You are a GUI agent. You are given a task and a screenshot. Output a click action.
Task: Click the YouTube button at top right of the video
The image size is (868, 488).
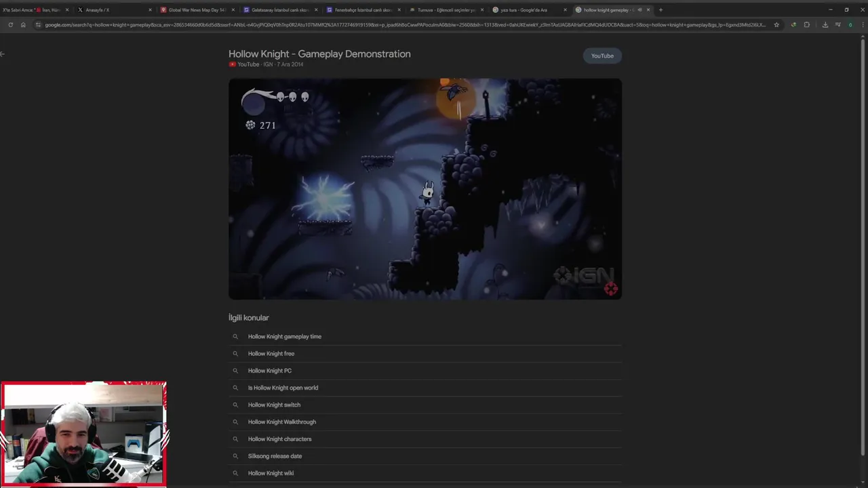pyautogui.click(x=602, y=56)
